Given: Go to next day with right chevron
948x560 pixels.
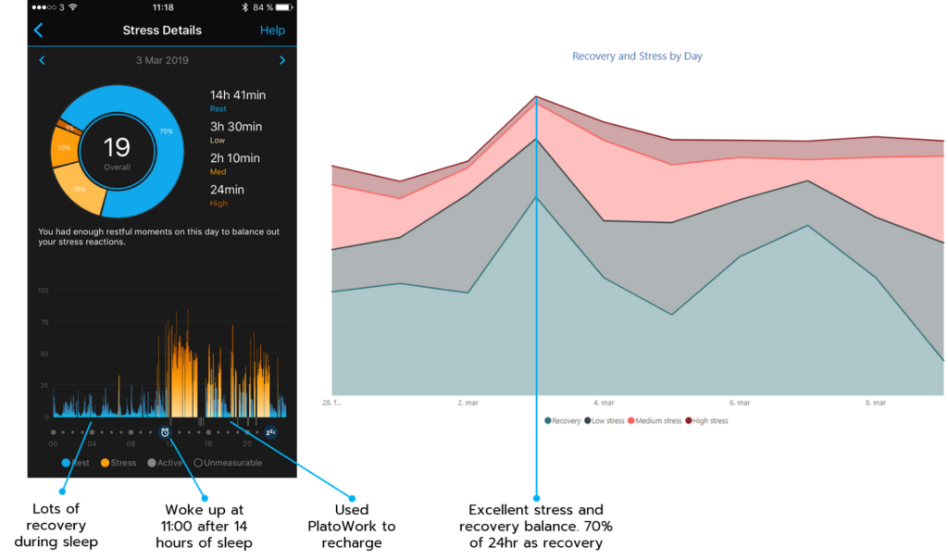Looking at the screenshot, I should [282, 60].
